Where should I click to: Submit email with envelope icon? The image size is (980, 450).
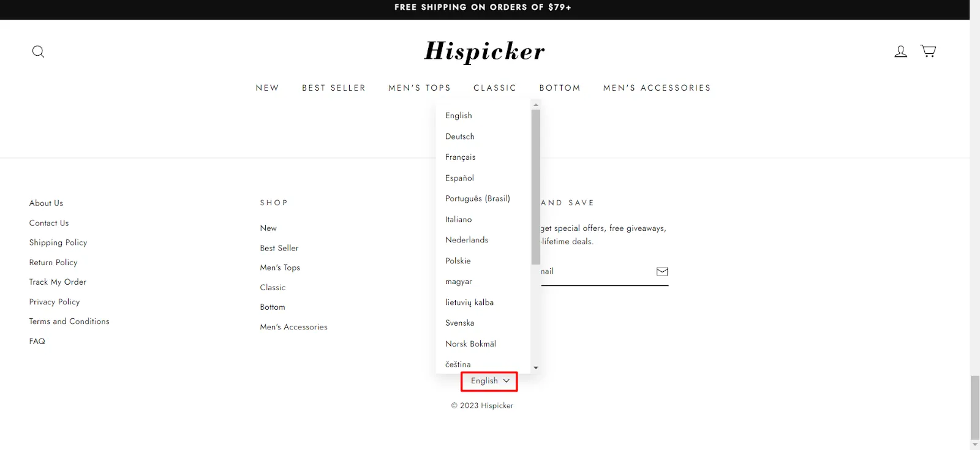(662, 271)
